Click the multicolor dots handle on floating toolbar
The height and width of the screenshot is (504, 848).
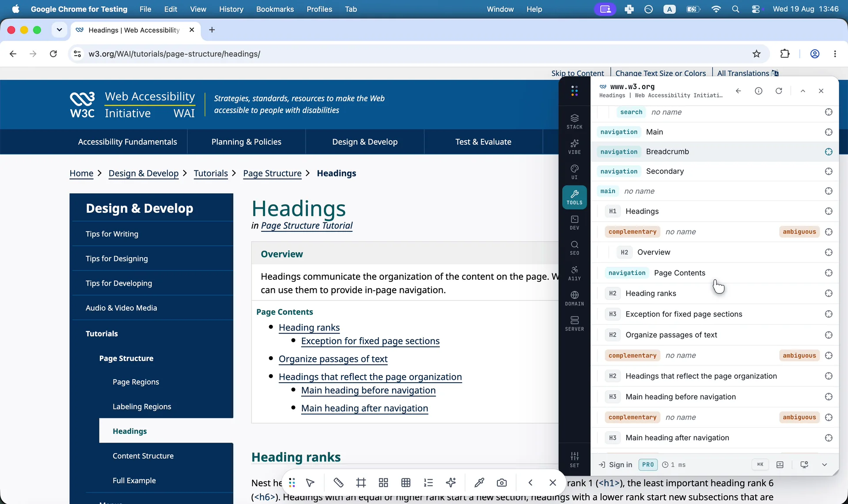(x=292, y=482)
